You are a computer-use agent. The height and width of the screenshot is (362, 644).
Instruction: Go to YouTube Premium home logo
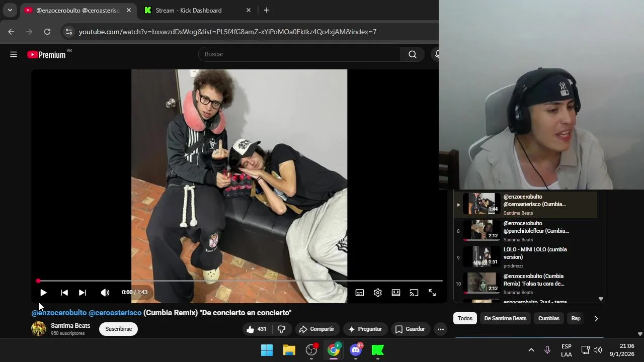46,54
